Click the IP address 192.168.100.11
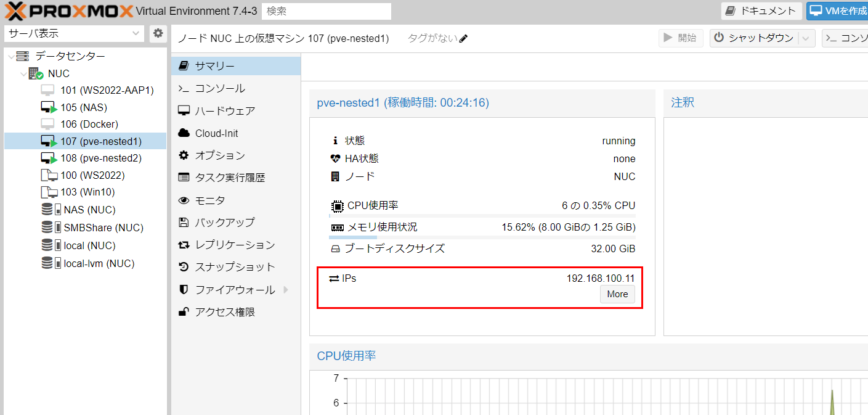 (601, 278)
